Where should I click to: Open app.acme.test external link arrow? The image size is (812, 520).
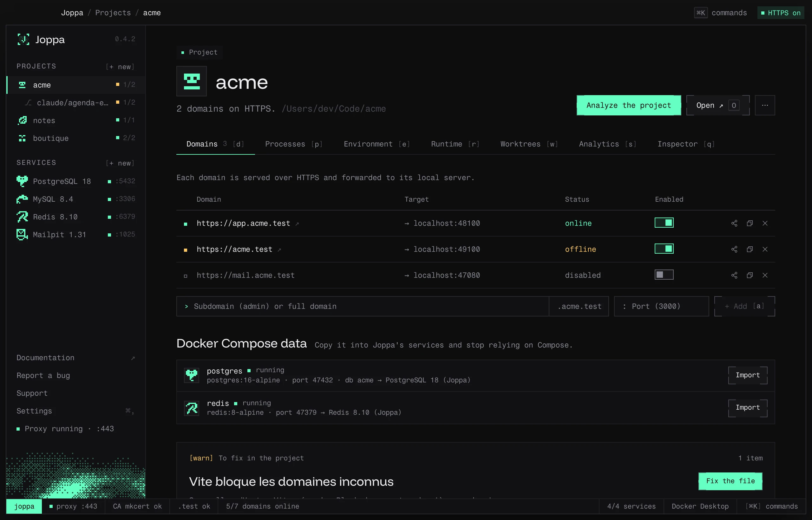click(x=297, y=224)
